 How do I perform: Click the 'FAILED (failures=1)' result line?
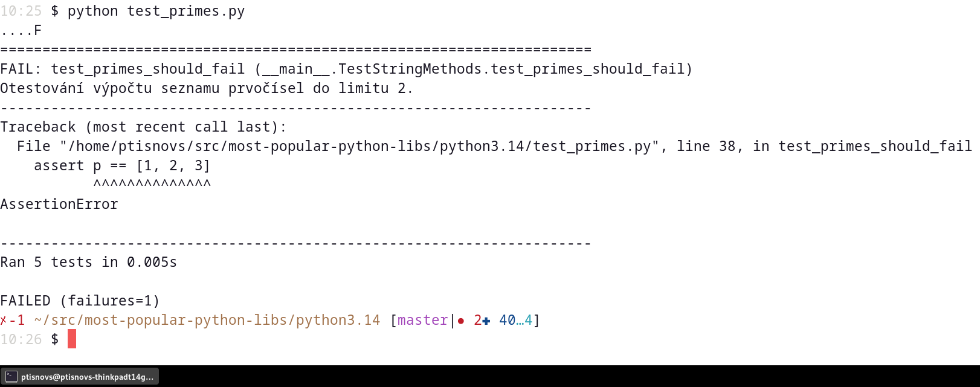tap(80, 301)
